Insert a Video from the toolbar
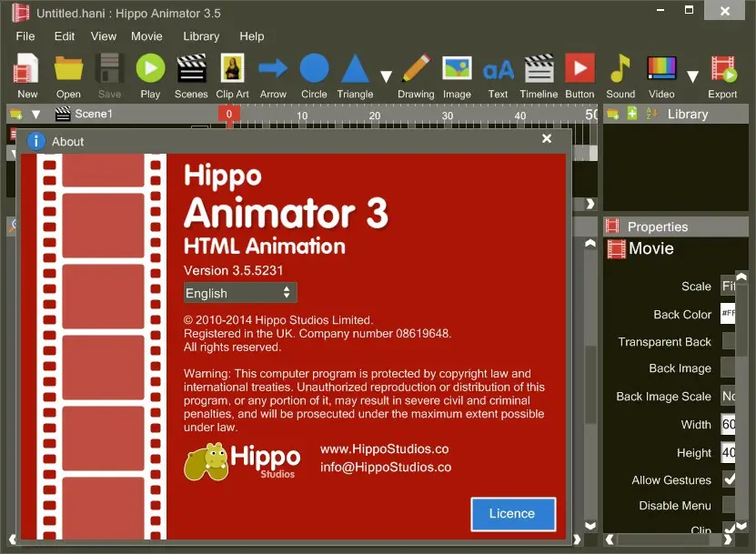 pyautogui.click(x=661, y=76)
